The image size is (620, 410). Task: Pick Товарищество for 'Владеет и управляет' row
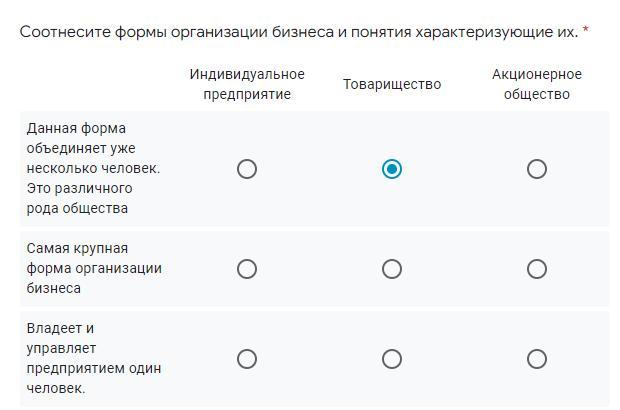[x=392, y=359]
